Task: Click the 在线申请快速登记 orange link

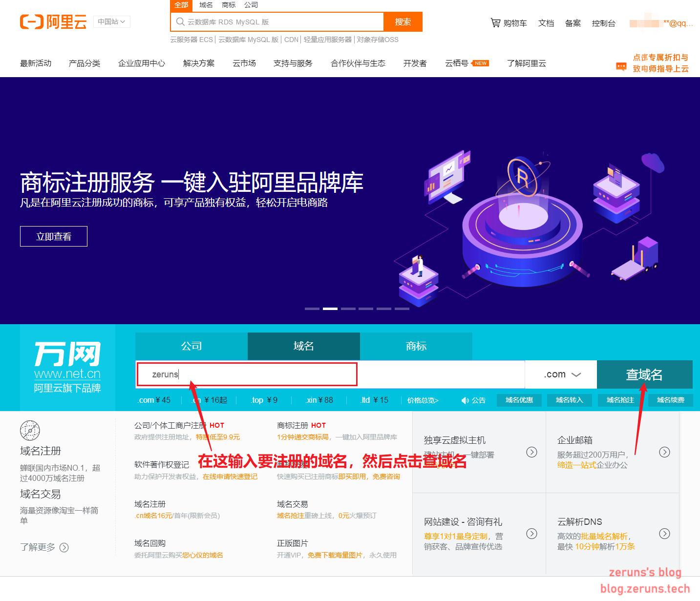Action: 230,477
